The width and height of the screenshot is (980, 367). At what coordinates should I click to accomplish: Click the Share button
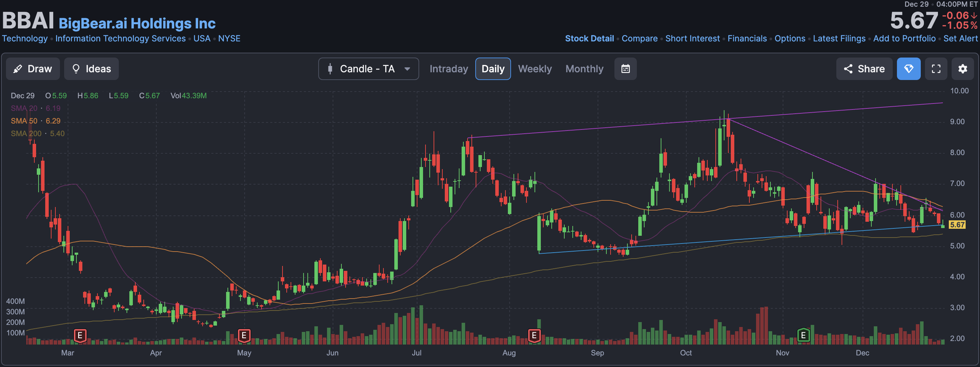[x=864, y=69]
